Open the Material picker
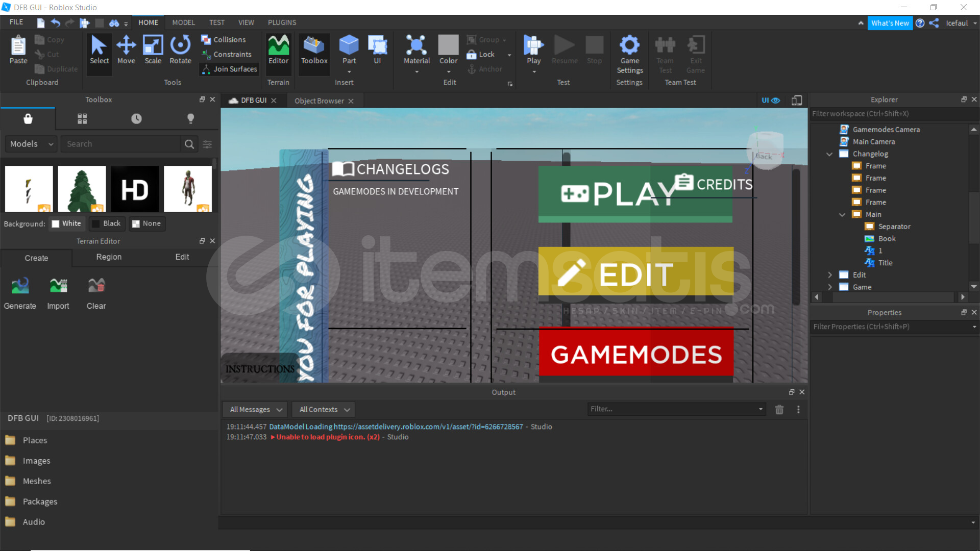 [416, 50]
